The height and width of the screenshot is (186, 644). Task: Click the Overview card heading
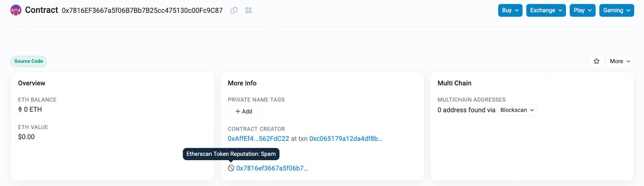pos(32,83)
